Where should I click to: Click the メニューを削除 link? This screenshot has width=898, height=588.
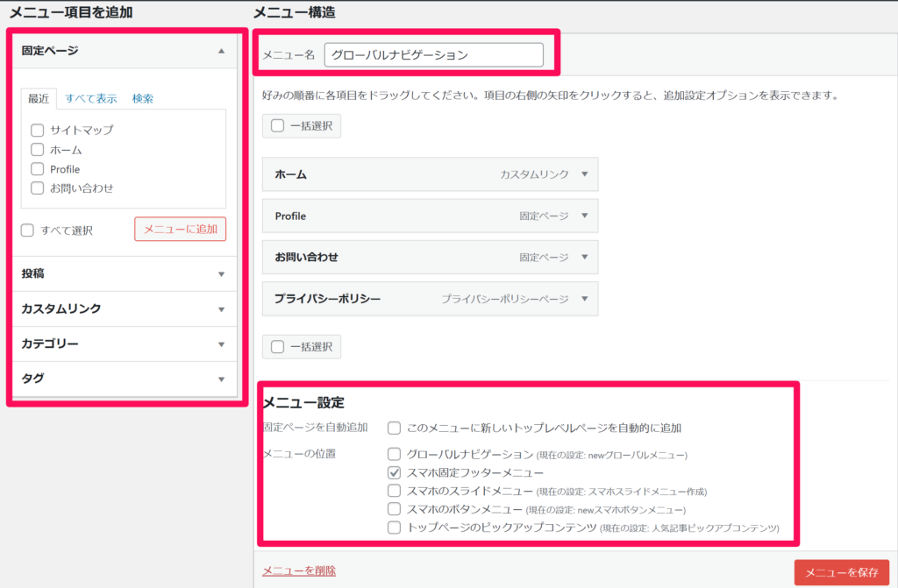point(299,571)
